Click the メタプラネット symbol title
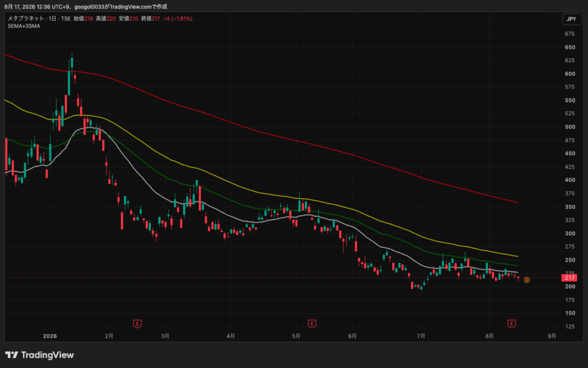The height and width of the screenshot is (368, 588). click(26, 18)
